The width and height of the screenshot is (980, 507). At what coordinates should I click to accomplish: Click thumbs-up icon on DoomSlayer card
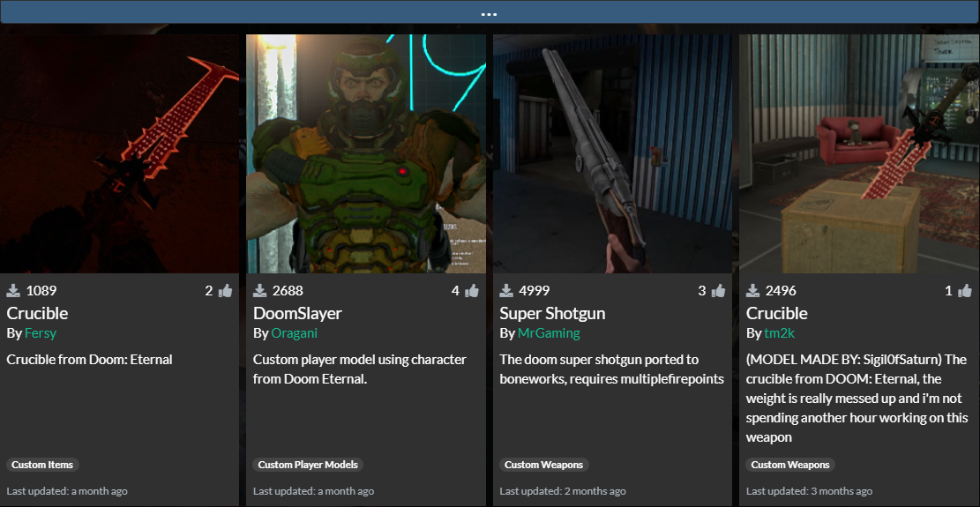472,290
